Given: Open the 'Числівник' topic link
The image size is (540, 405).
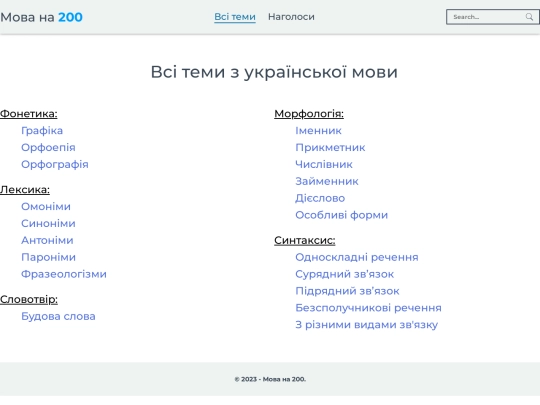Looking at the screenshot, I should point(324,164).
